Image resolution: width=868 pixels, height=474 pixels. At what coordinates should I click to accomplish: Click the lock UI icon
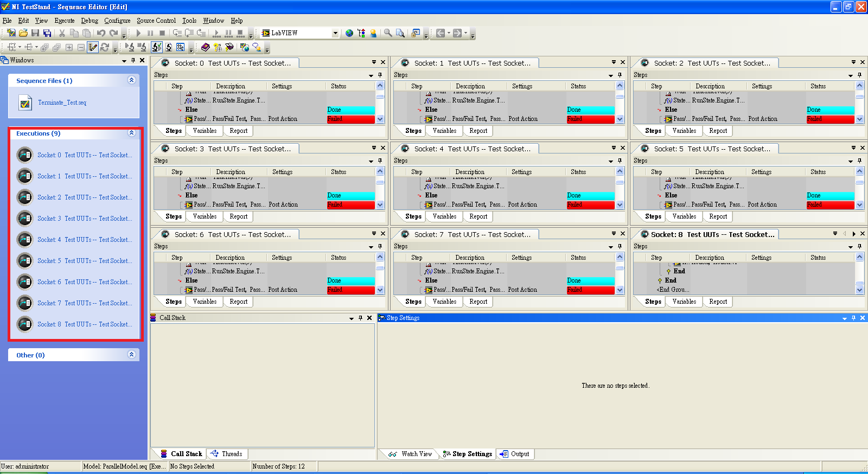tap(416, 33)
